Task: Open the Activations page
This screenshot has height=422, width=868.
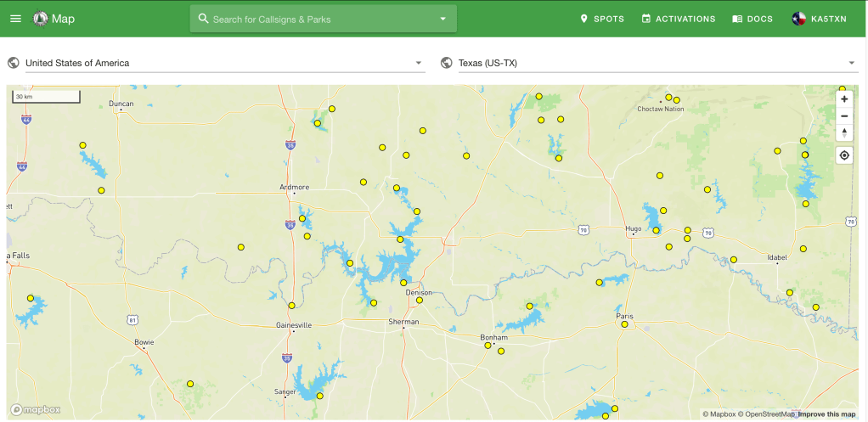Action: (678, 19)
